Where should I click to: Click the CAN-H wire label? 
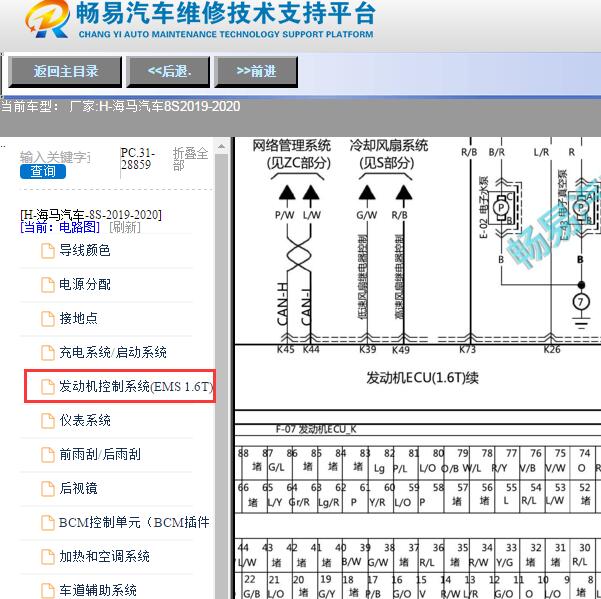tap(282, 304)
